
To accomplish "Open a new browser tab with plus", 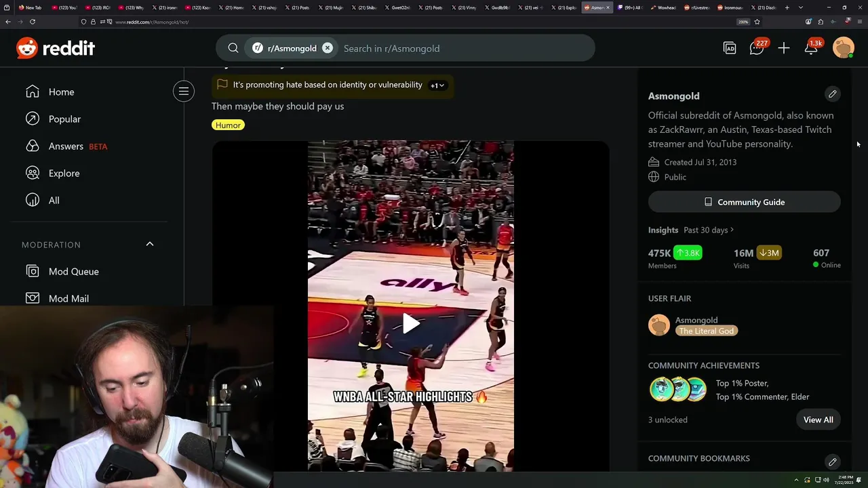I will point(787,7).
